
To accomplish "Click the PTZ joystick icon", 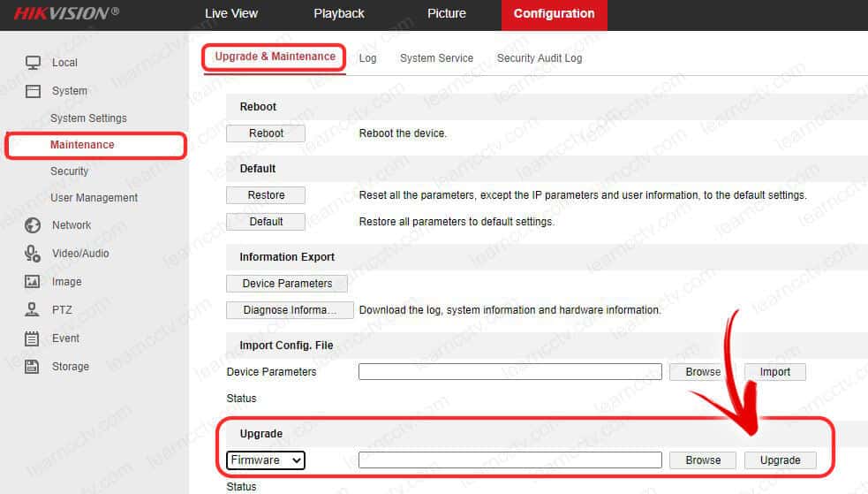I will click(33, 310).
